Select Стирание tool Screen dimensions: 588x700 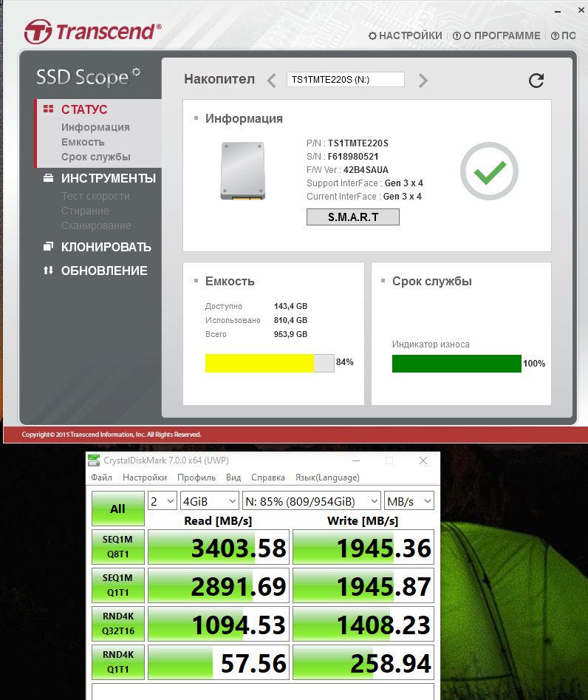click(x=85, y=211)
